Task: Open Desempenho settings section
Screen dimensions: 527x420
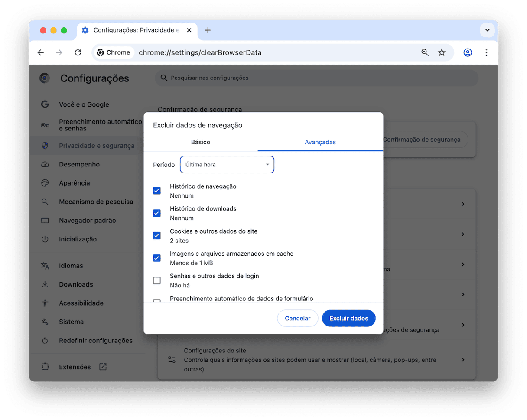Action: pos(79,165)
